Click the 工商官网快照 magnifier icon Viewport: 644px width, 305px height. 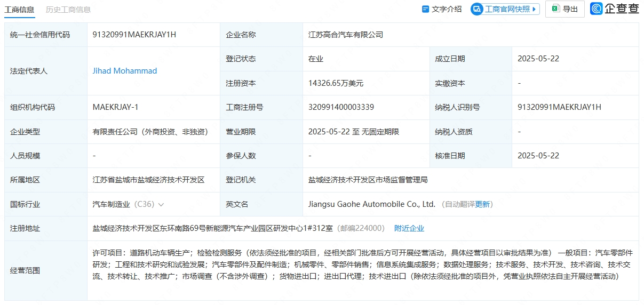pyautogui.click(x=477, y=9)
